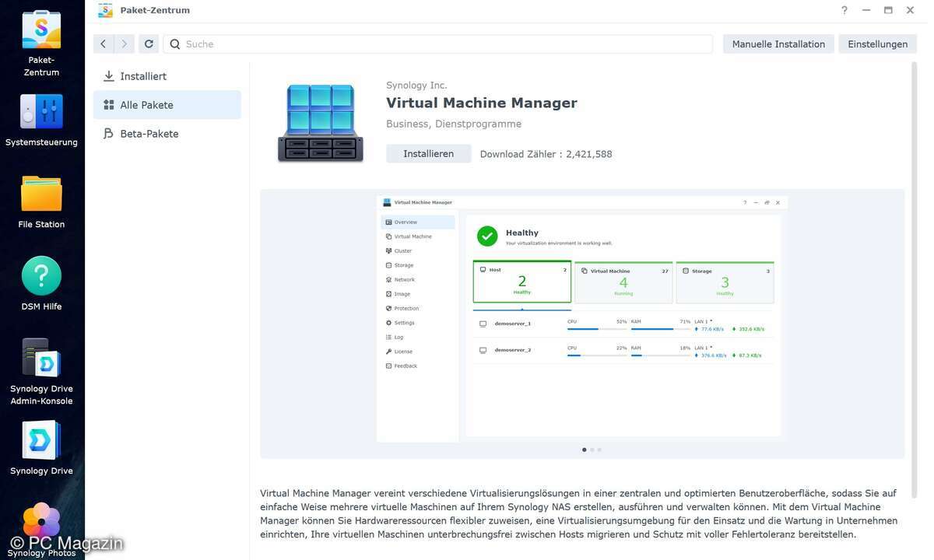Select the Installiert sidebar tab
The width and height of the screenshot is (934, 560).
[167, 76]
